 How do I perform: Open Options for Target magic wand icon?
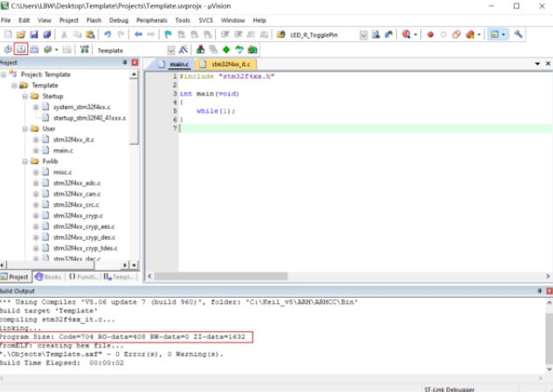pos(182,50)
